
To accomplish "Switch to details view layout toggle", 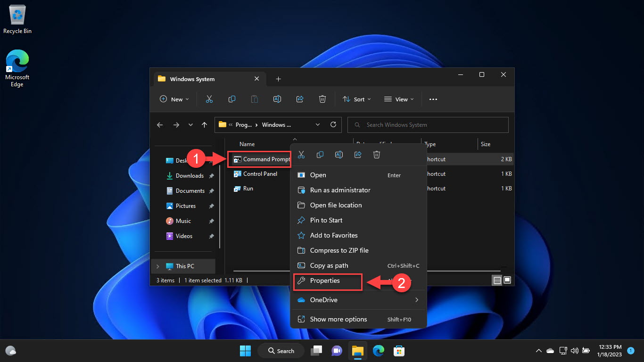I will click(497, 280).
